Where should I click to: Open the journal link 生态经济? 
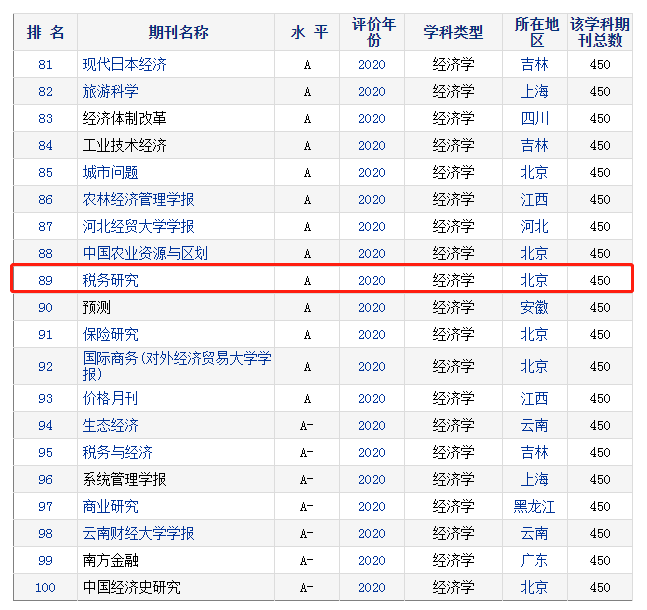click(111, 425)
